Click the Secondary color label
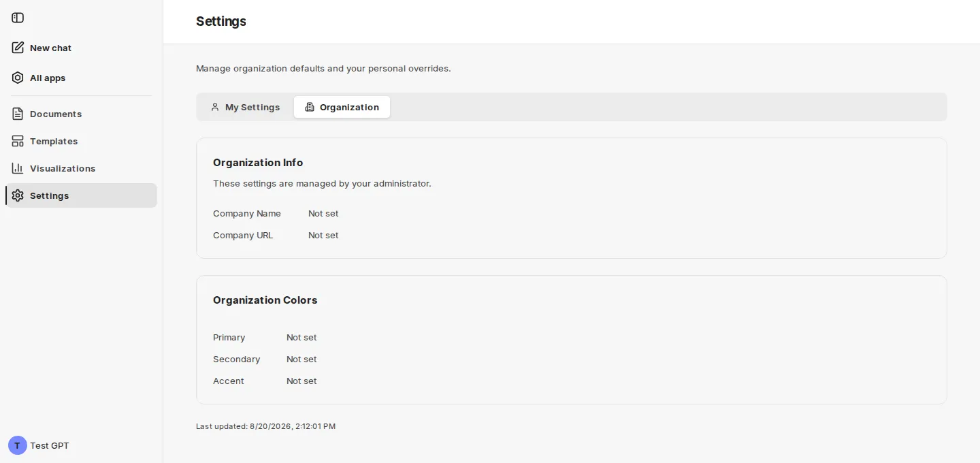This screenshot has width=980, height=463. pyautogui.click(x=236, y=359)
